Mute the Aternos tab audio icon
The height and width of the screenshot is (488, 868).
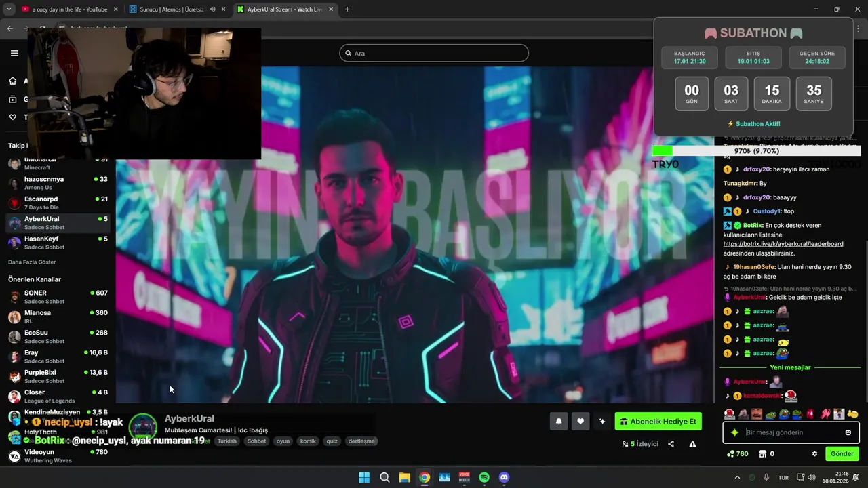212,9
